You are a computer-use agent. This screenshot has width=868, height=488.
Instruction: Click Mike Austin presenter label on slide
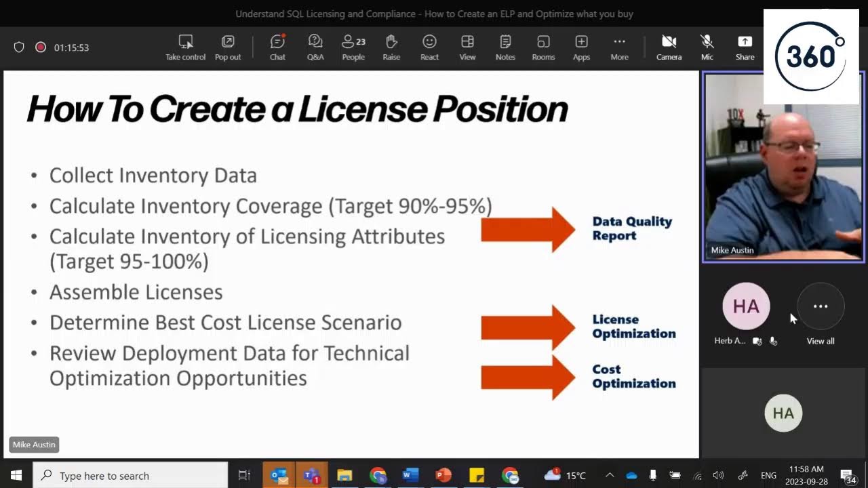[x=34, y=445]
